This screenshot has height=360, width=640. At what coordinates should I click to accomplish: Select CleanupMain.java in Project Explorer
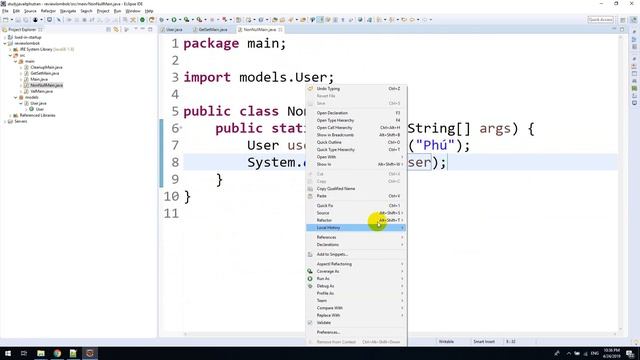pos(46,67)
